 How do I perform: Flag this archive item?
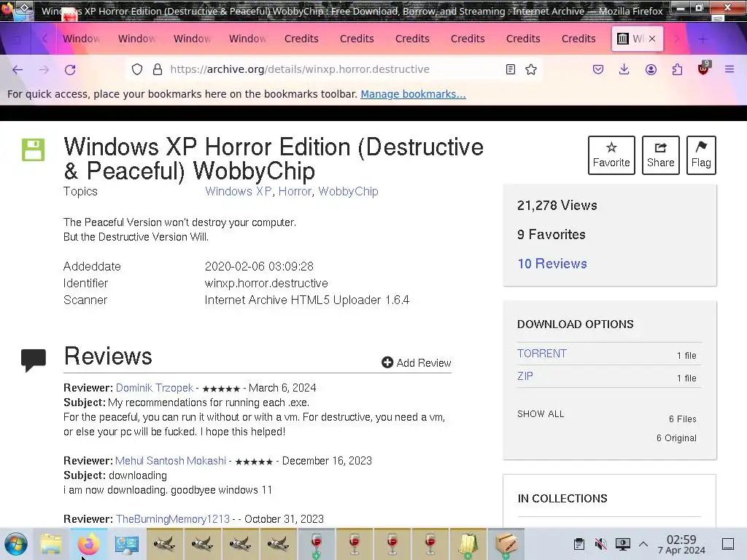701,155
